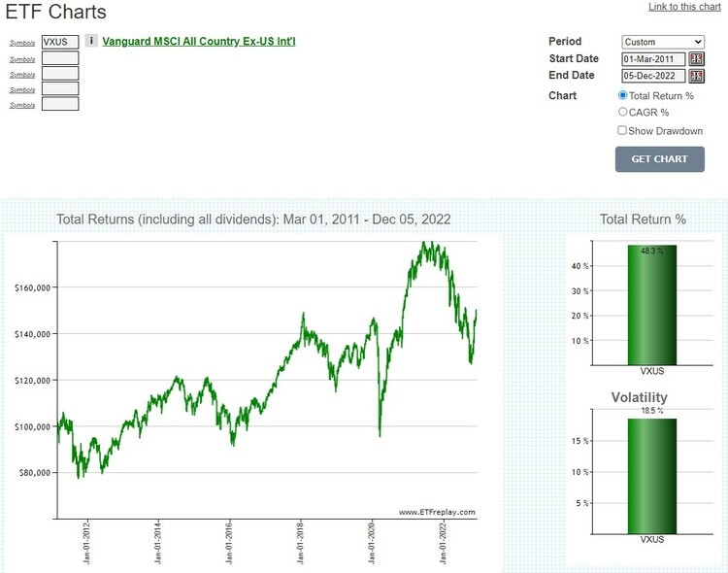728x573 pixels.
Task: Expand the Period dropdown set to Custom
Action: [663, 42]
